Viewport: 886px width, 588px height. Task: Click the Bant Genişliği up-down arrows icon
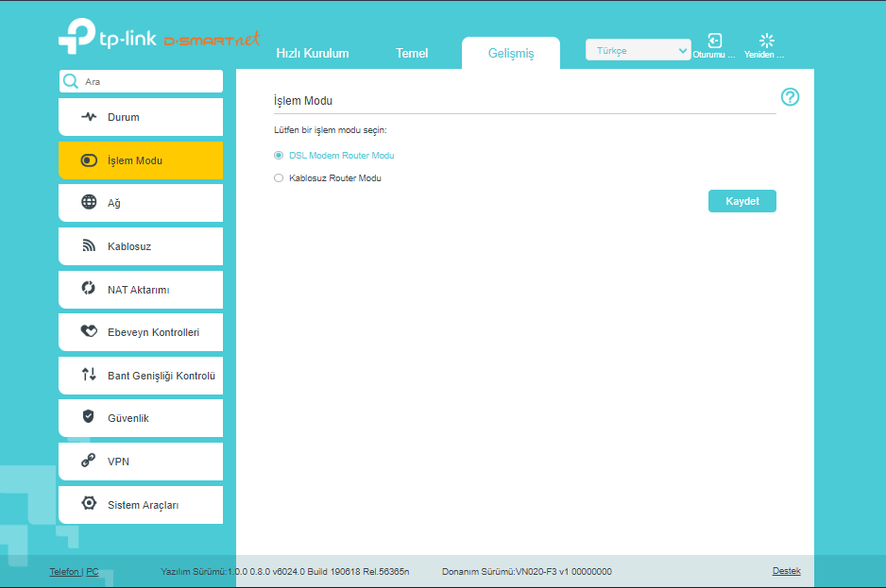pyautogui.click(x=89, y=374)
